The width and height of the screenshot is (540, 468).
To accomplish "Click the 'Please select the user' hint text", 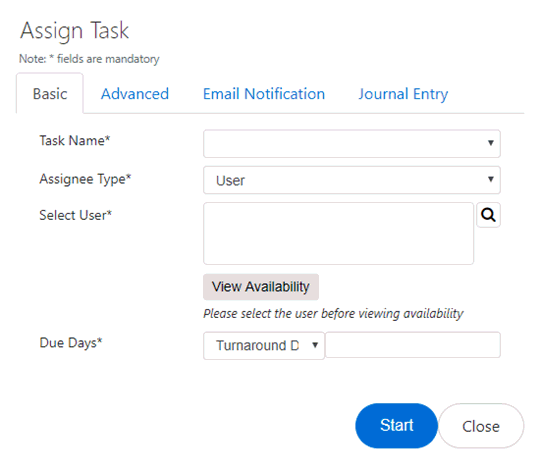I will click(333, 314).
